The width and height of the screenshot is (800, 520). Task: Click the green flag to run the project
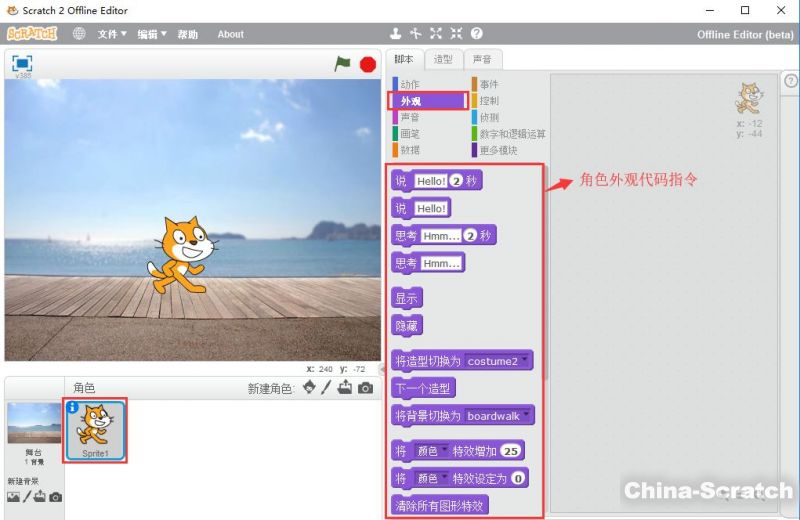click(343, 63)
